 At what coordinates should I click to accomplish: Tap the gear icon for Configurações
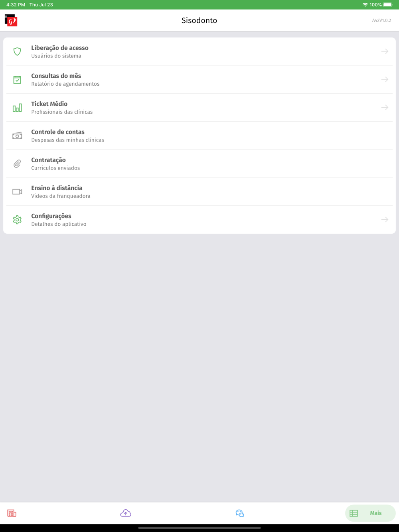(x=17, y=220)
